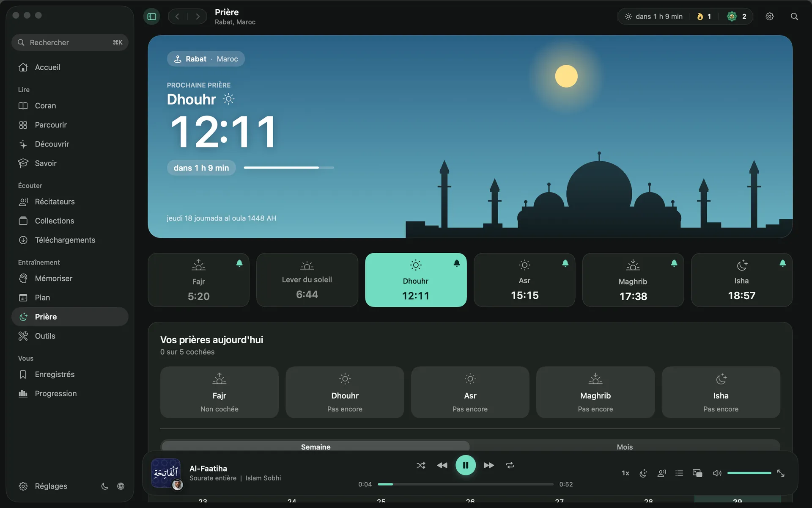This screenshot has width=812, height=508.
Task: Open Mémoriser in the sidebar
Action: click(70, 279)
